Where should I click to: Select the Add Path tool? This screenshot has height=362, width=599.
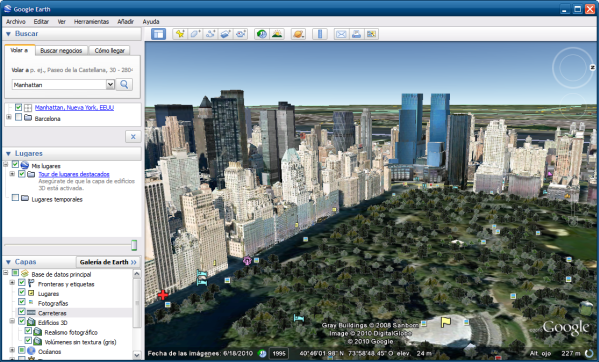pyautogui.click(x=210, y=34)
